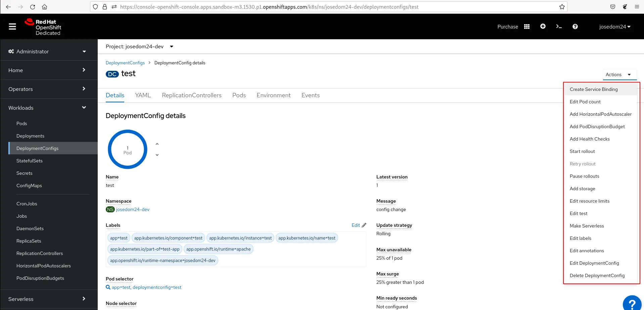
Task: Open the application launcher grid icon
Action: (x=527, y=27)
